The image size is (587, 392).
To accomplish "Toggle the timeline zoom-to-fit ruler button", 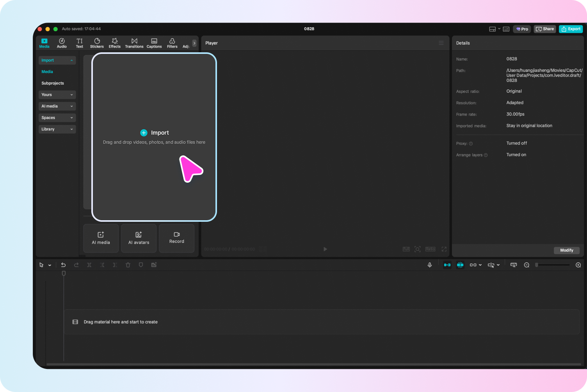I will (x=514, y=265).
